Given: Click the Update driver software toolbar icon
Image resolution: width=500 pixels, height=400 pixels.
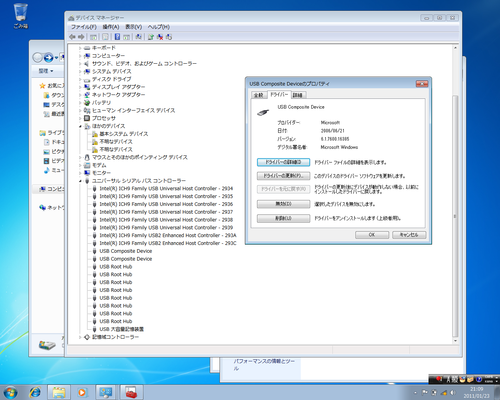Looking at the screenshot, I should click(x=151, y=37).
